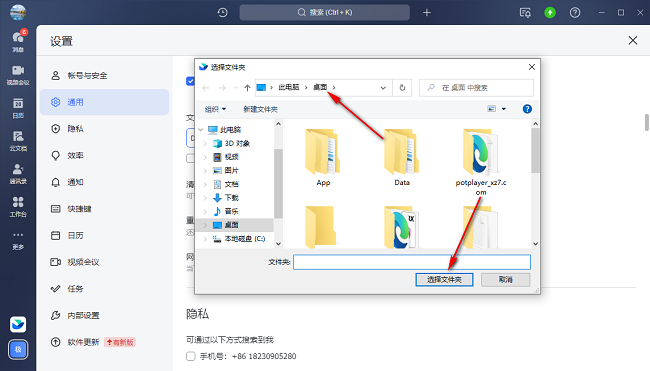Click the navigation tree scrollbar thumb
650x371 pixels.
pos(278,183)
